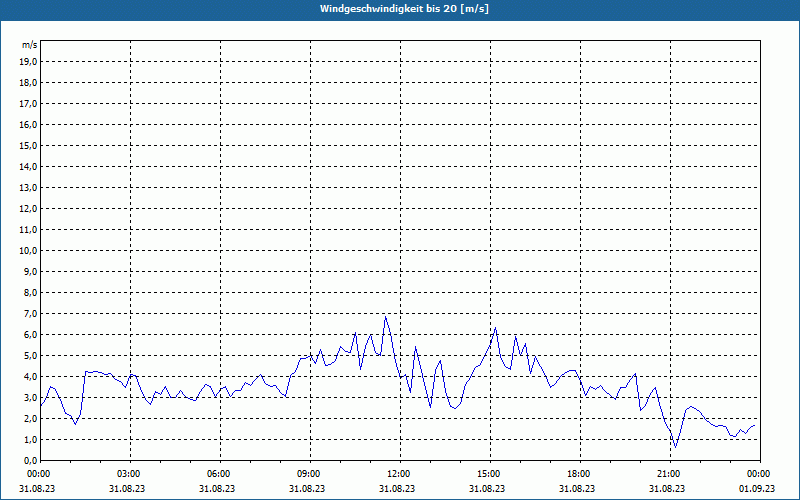Pick the '14,0' y-axis label

click(28, 167)
